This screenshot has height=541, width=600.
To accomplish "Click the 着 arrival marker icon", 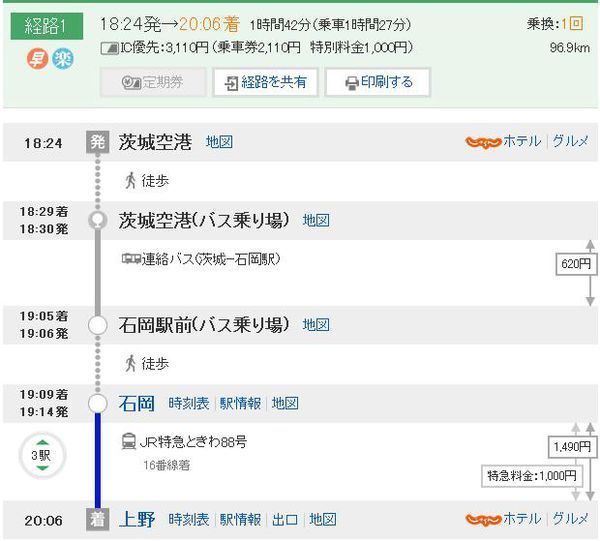I will point(97,520).
